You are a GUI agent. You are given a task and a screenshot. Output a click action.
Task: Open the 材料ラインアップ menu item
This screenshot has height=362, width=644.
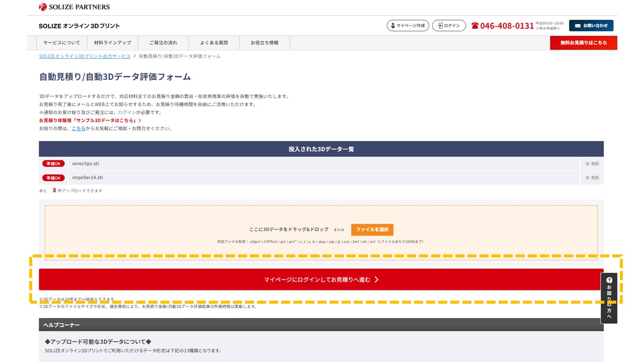pos(112,43)
